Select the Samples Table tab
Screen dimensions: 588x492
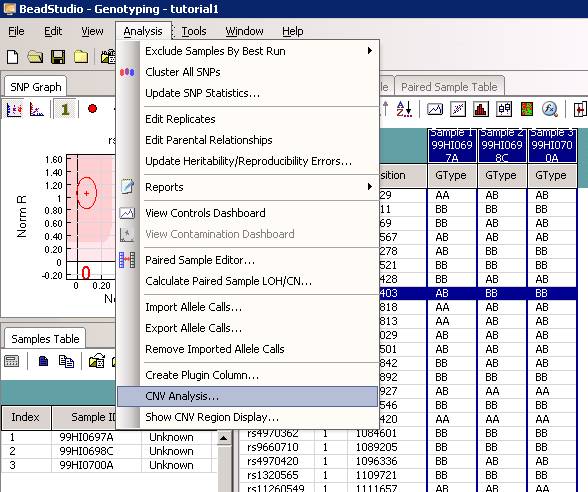[45, 339]
